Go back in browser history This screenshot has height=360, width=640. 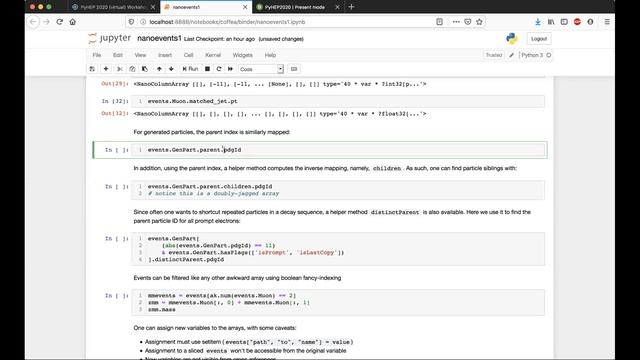click(34, 22)
